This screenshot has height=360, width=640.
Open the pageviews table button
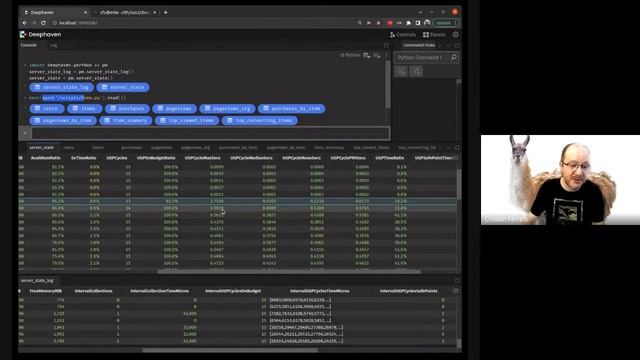[175, 109]
